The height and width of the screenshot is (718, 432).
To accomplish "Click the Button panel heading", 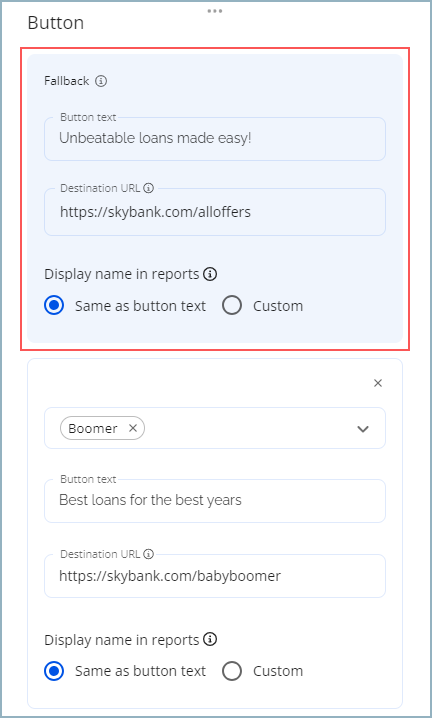I will [56, 22].
